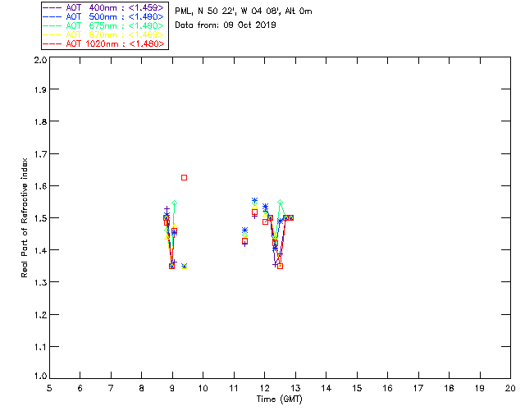Select legend entry 'AOT 870nm : <1.469>'

click(x=115, y=34)
